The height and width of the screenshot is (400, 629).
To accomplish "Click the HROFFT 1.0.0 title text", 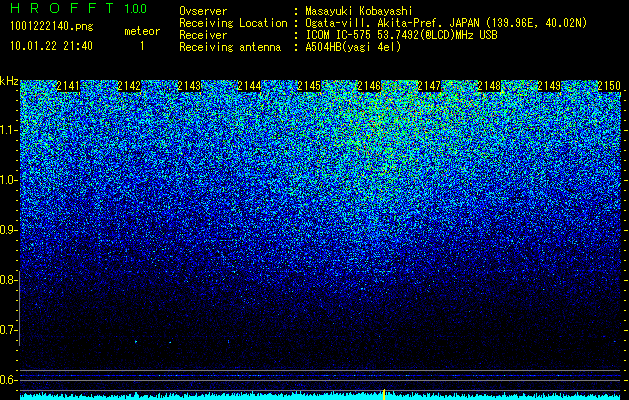I will 79,8.
